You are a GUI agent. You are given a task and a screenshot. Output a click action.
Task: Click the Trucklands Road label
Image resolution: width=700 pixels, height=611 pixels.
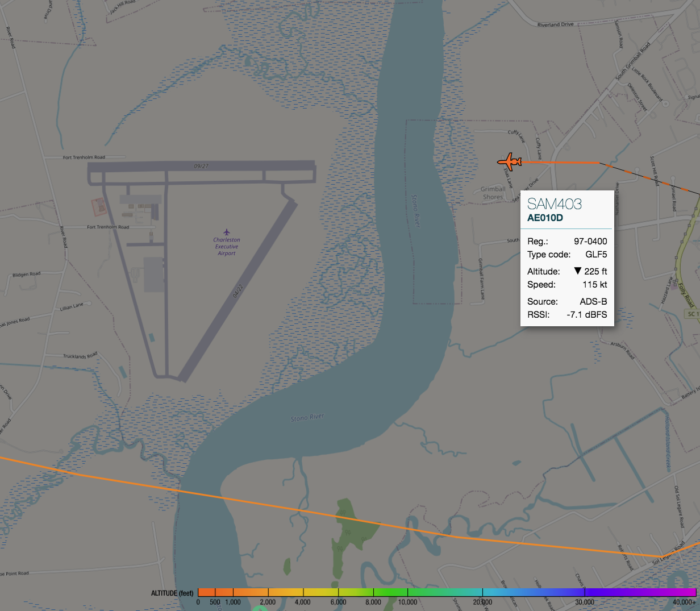point(80,356)
